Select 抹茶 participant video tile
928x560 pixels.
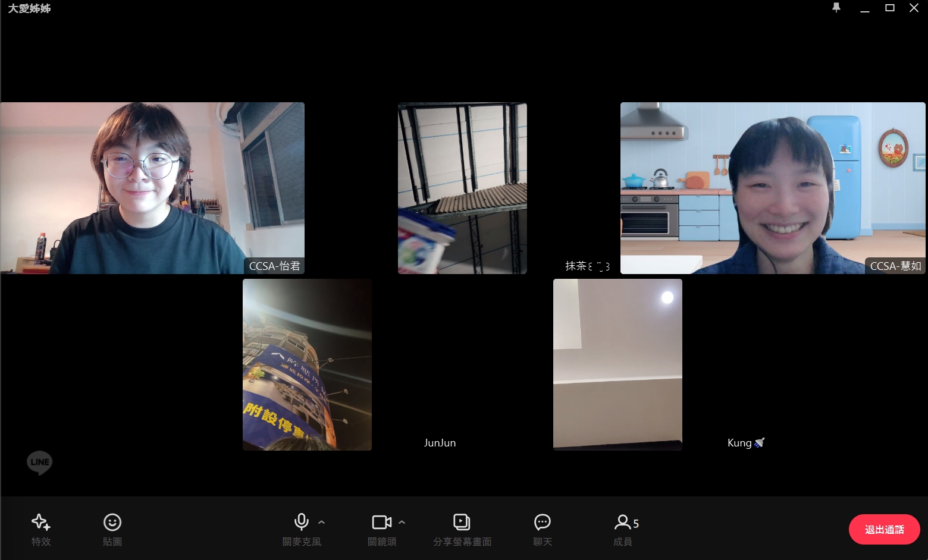462,188
